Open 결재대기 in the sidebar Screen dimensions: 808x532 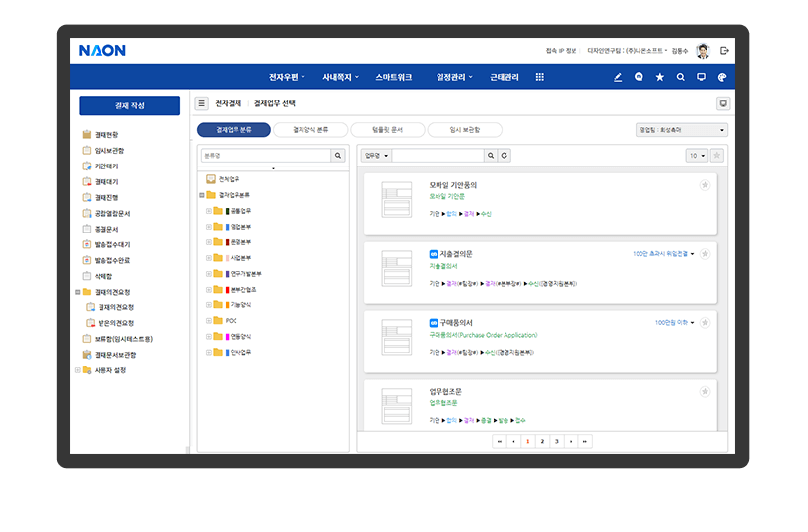coord(101,182)
